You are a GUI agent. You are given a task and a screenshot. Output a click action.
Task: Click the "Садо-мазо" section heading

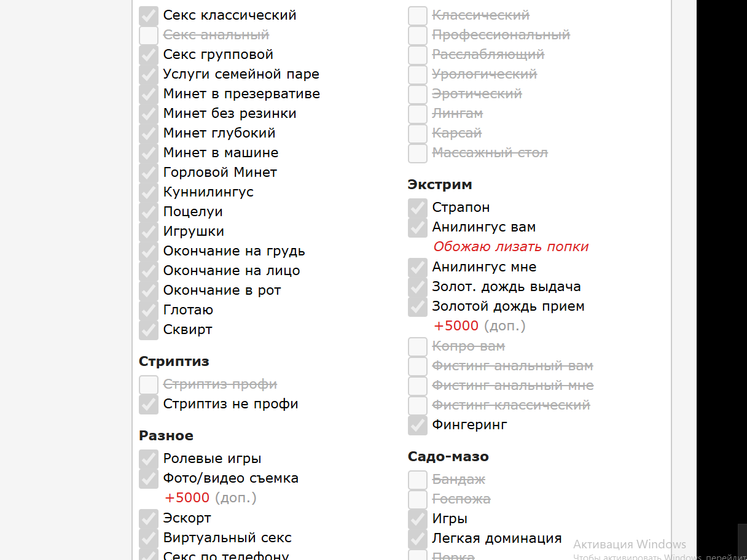point(448,456)
